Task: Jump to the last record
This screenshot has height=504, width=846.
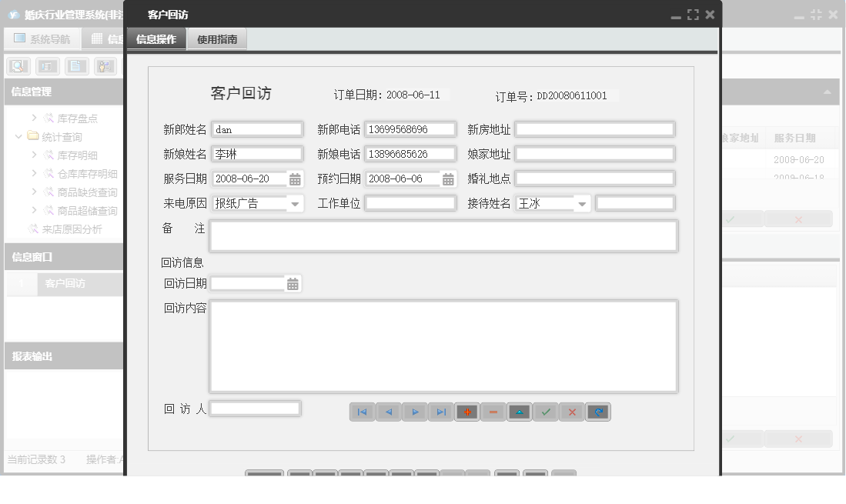Action: 441,412
